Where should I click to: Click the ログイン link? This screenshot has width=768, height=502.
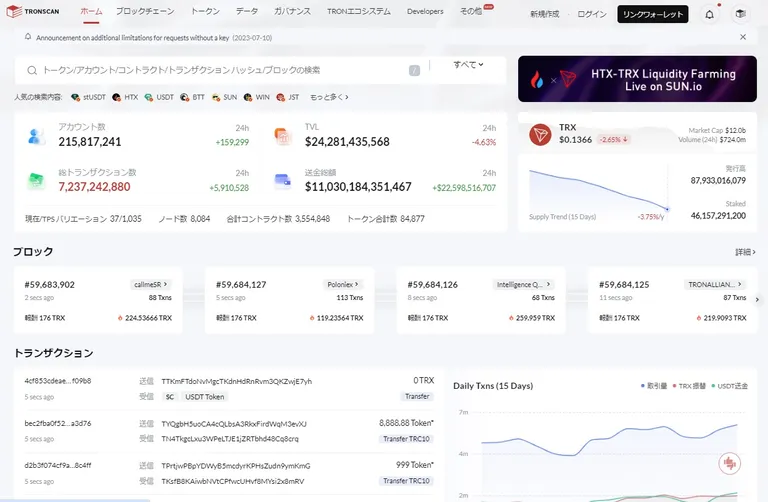[592, 14]
